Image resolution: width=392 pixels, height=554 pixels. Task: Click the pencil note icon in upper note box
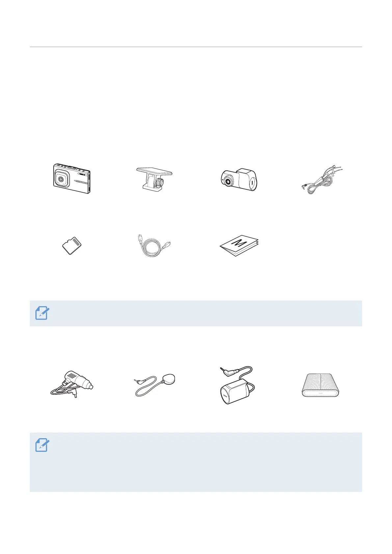point(42,313)
